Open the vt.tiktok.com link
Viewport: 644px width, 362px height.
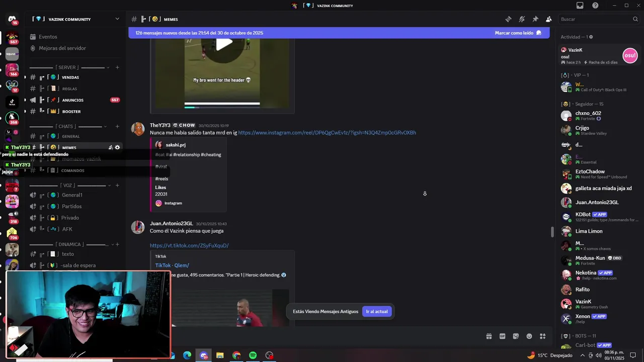tap(189, 245)
